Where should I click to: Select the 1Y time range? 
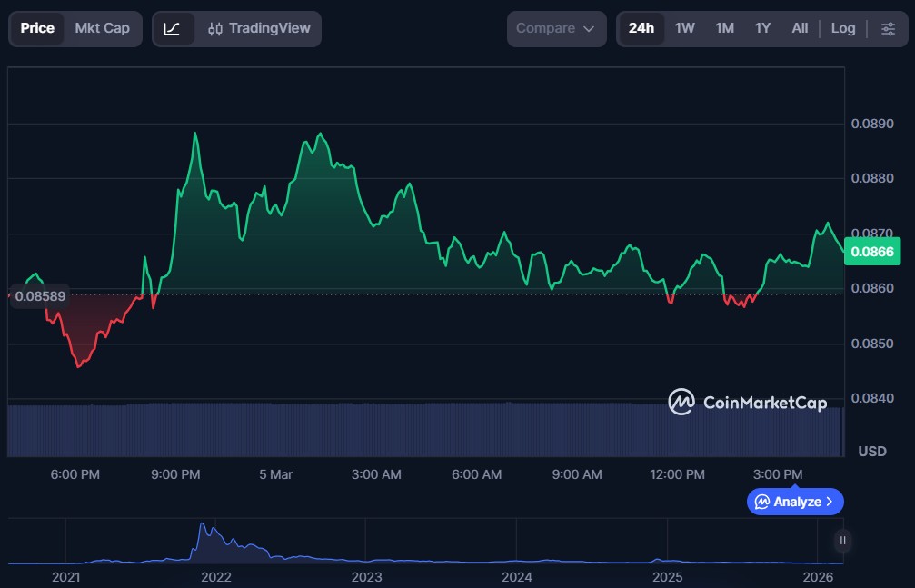pos(762,28)
